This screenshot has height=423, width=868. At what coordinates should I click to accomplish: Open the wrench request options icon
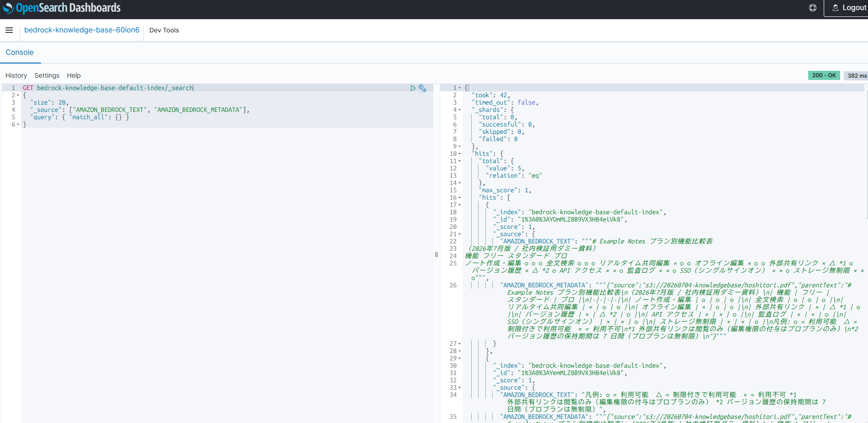pos(422,88)
